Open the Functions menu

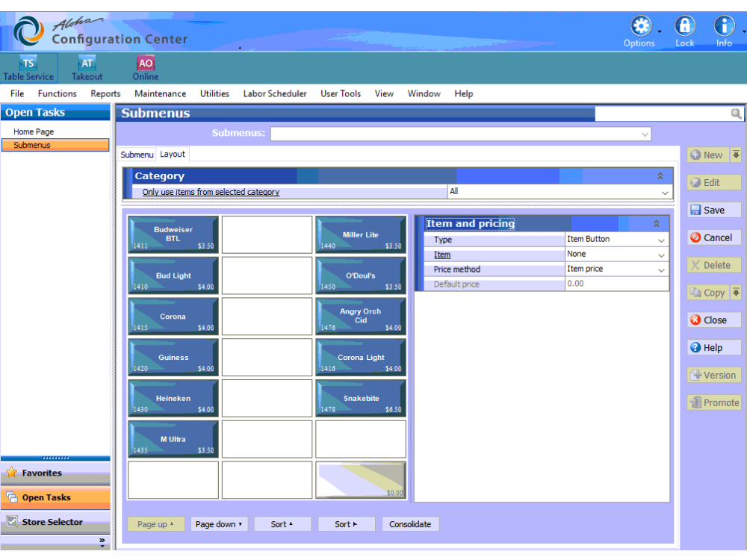pyautogui.click(x=58, y=94)
